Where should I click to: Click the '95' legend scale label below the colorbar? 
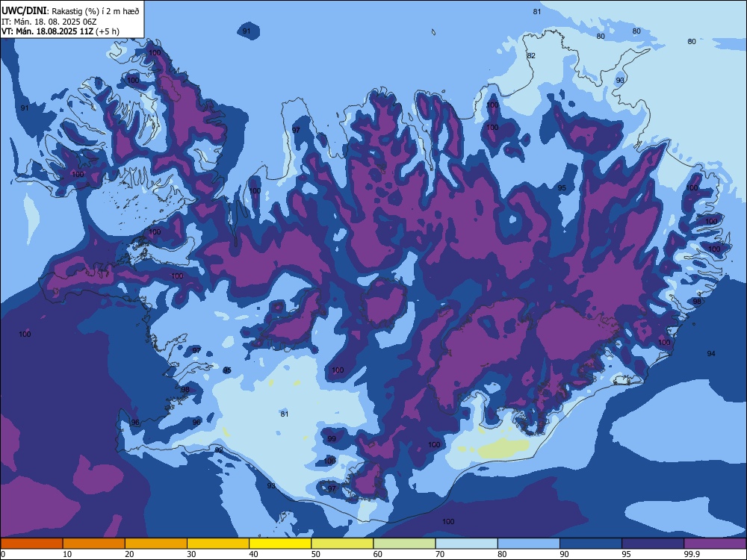coord(626,554)
